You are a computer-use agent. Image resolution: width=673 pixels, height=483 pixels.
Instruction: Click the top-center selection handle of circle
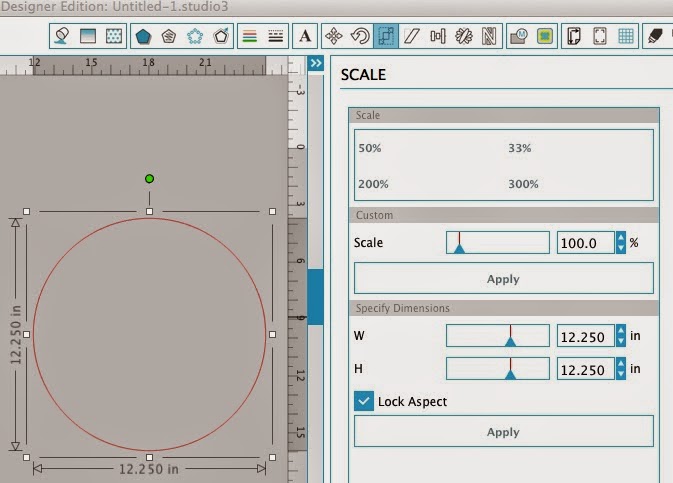149,211
